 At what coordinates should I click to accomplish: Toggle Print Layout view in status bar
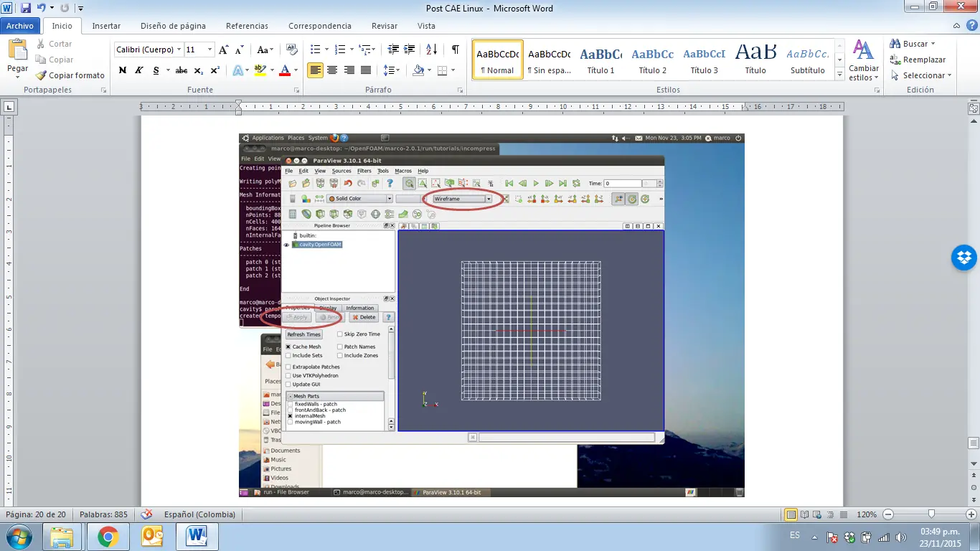[x=791, y=514]
